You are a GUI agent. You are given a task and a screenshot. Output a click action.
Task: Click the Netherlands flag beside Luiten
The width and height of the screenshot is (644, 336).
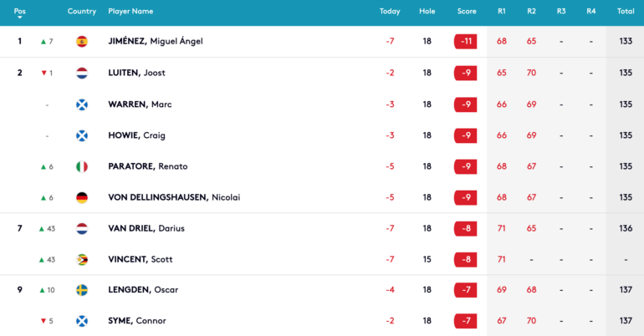(x=82, y=73)
